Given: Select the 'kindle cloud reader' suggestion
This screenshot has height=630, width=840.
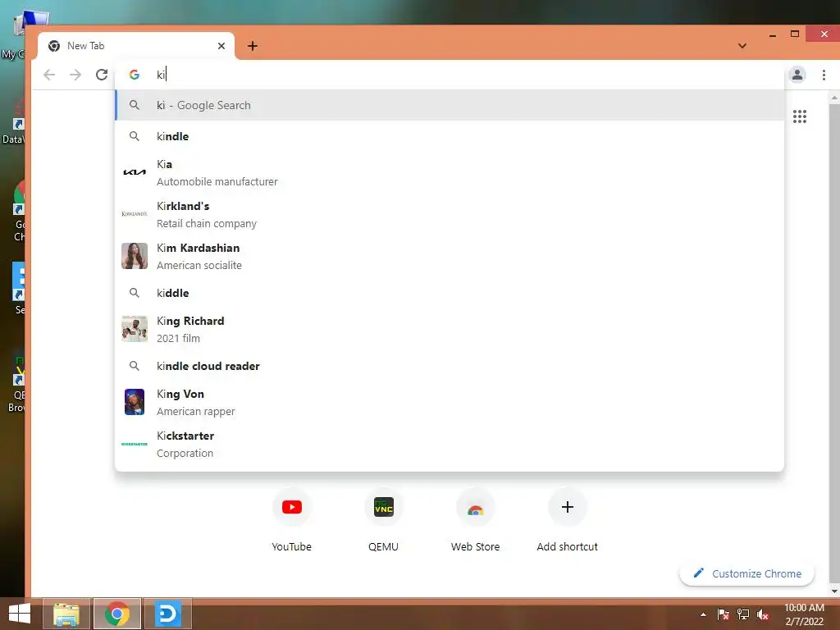Looking at the screenshot, I should point(450,366).
